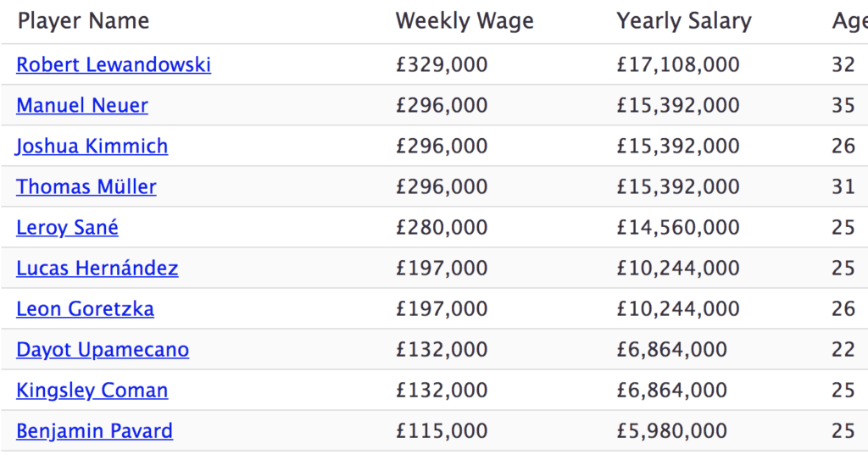Click Leroy Sané's £14,560,000 yearly salary
Screen dimensions: 868x460
678,228
